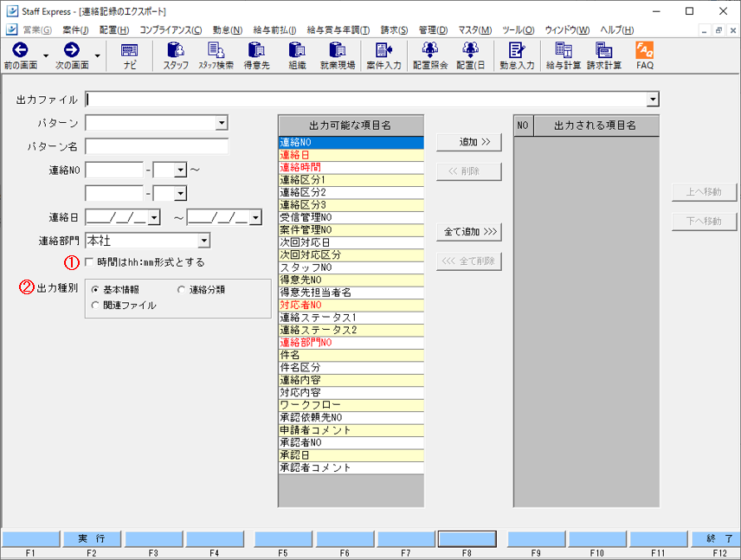Click the menu bar document icon
The height and width of the screenshot is (560, 741).
click(12, 29)
